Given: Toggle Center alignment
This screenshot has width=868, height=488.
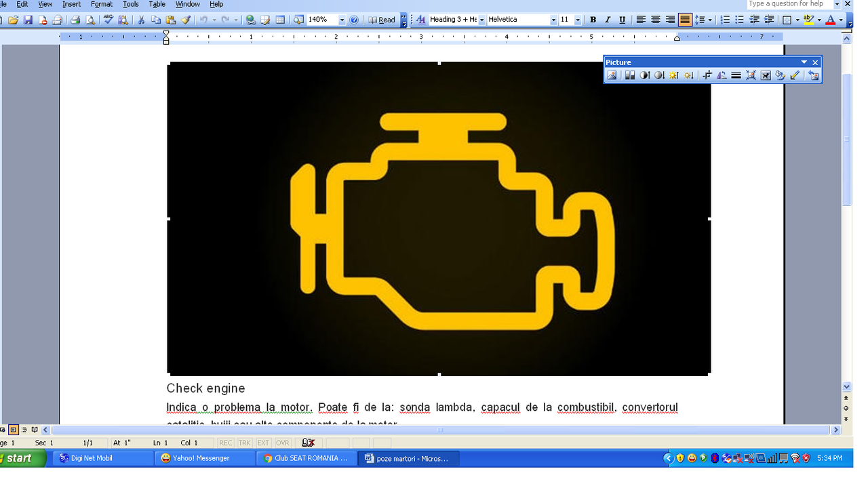Looking at the screenshot, I should click(656, 20).
